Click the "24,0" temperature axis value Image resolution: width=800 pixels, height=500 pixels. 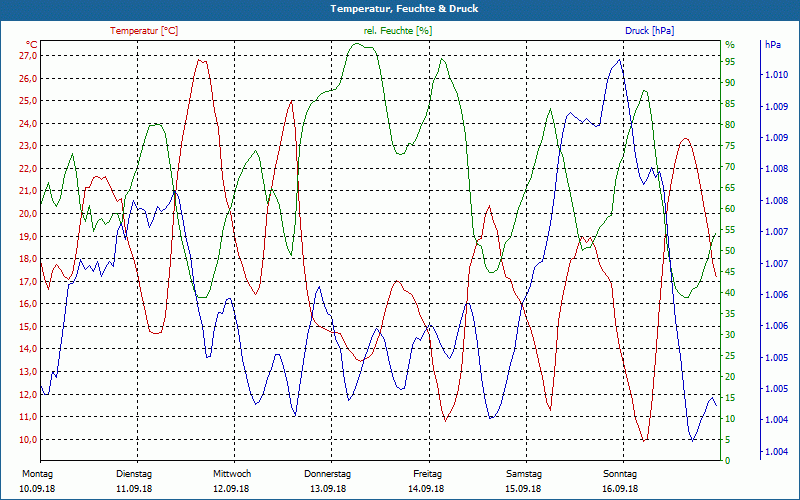[28, 123]
